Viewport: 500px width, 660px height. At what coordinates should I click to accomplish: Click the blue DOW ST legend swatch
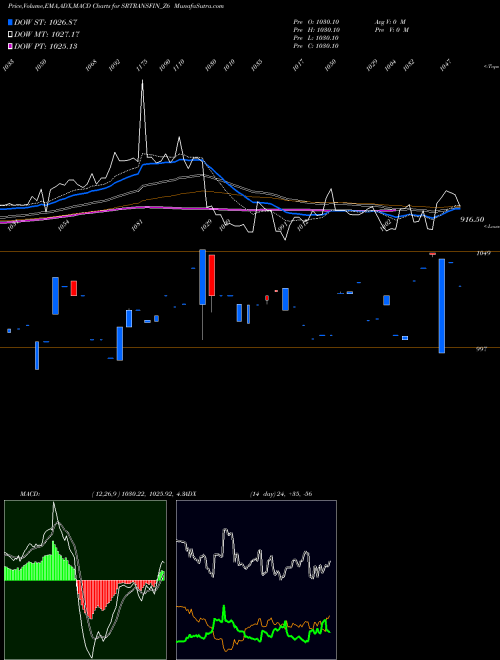tap(11, 22)
